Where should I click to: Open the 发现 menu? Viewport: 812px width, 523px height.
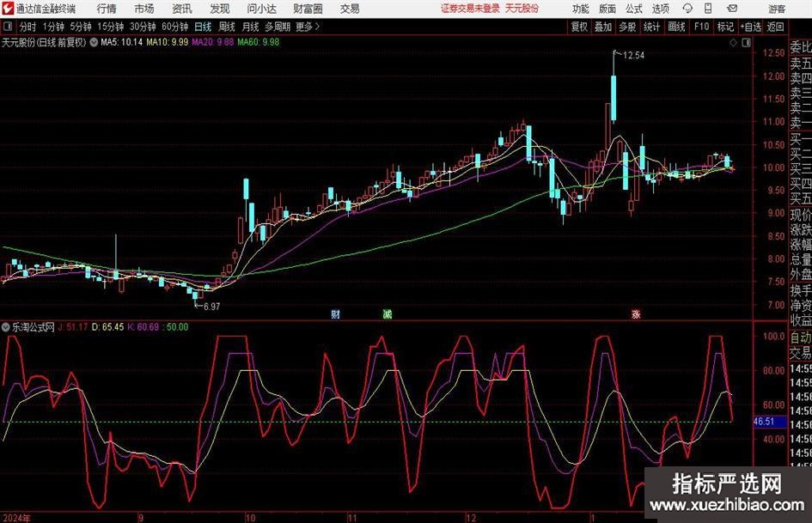pos(220,9)
